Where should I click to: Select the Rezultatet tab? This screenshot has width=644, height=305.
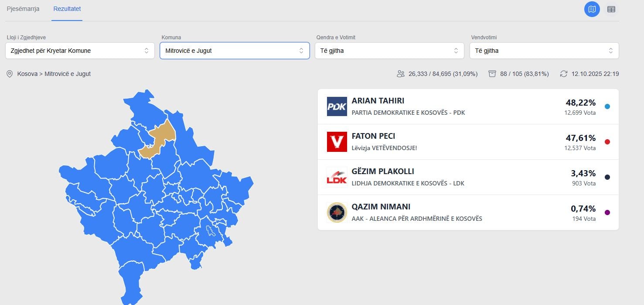click(67, 9)
